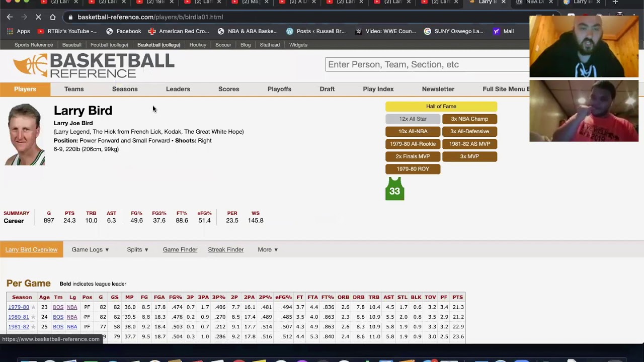
Task: Click the Stathead link in the top bar
Action: point(270,45)
